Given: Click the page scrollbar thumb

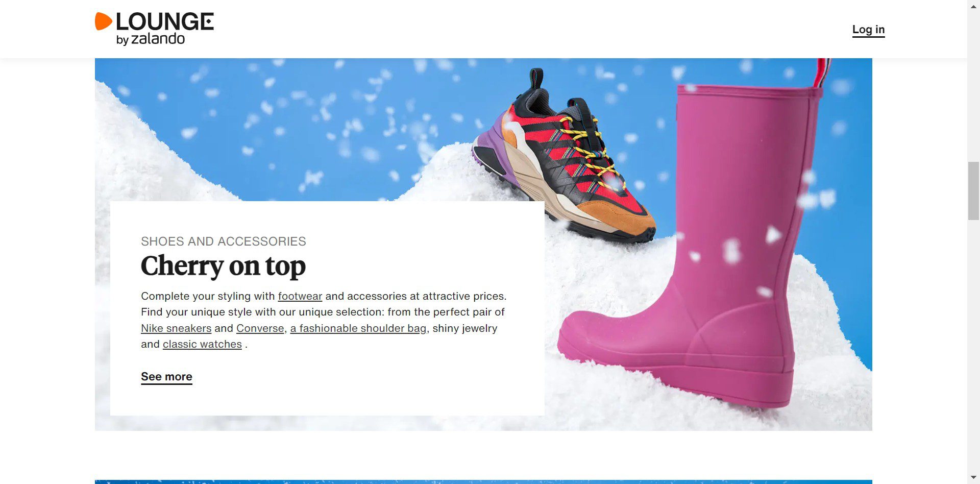Looking at the screenshot, I should coord(973,190).
